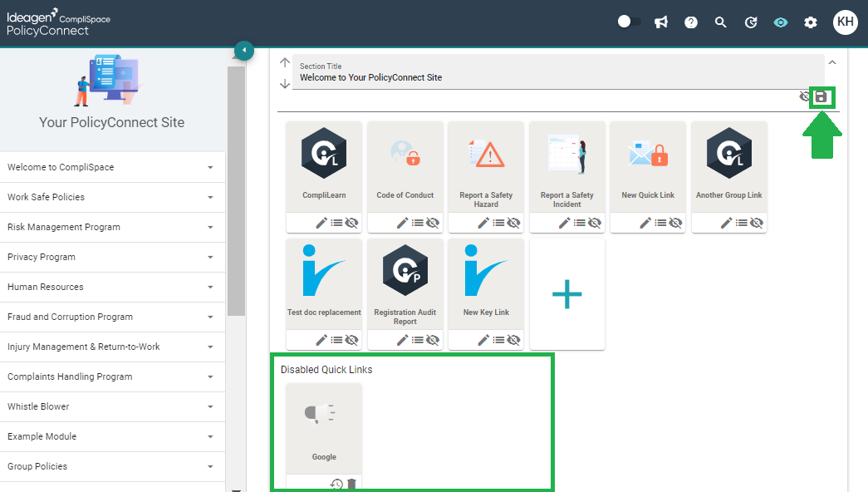This screenshot has height=492, width=868.
Task: Open list icon under Test doc replacement
Action: click(x=336, y=340)
